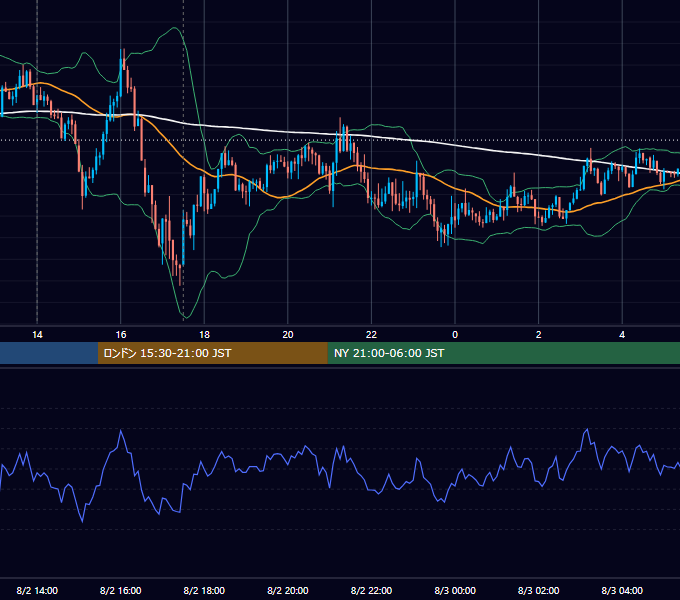680x600 pixels.
Task: Click the '4' hour label on price chart axis
Action: pos(622,334)
